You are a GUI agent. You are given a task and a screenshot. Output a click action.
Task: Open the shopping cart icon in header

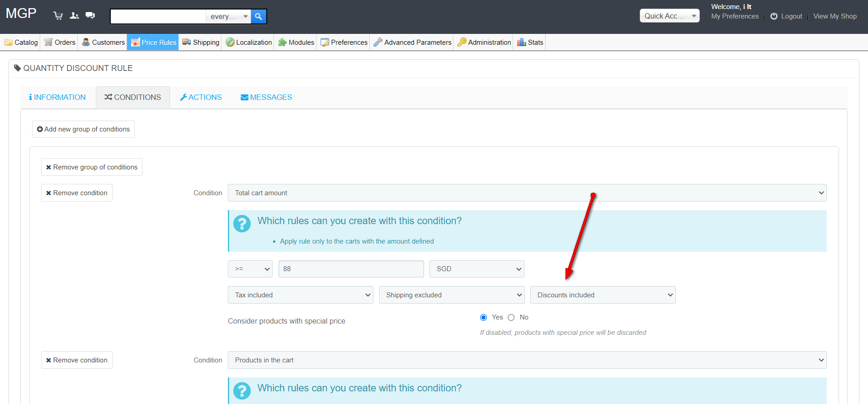(58, 16)
